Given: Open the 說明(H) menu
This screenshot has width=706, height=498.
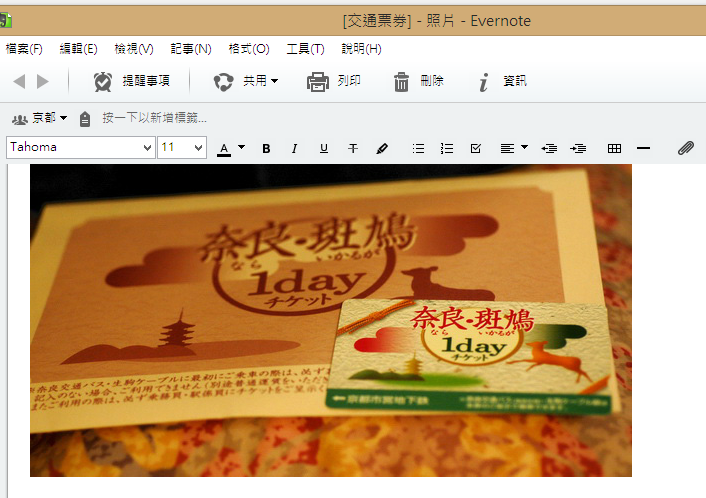Looking at the screenshot, I should click(361, 49).
